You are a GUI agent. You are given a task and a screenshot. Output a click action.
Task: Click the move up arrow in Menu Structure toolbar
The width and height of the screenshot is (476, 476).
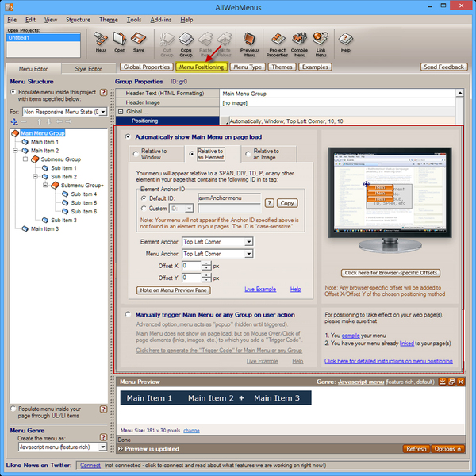(x=39, y=121)
